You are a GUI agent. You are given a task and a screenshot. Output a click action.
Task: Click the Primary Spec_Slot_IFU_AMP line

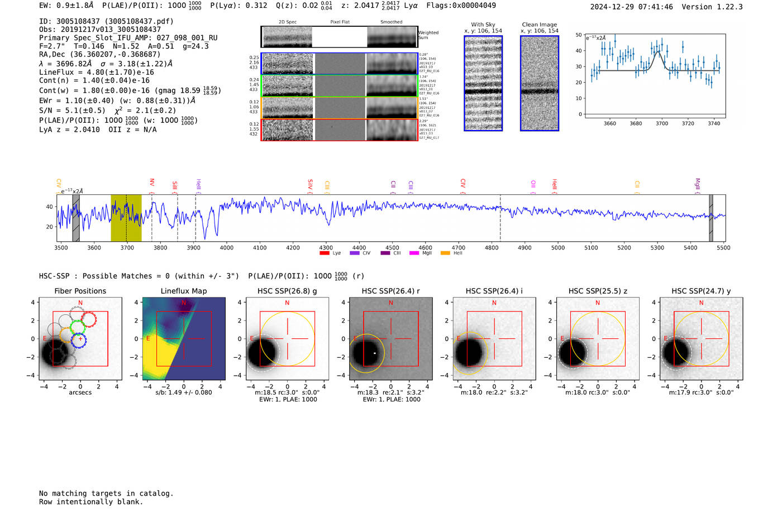pyautogui.click(x=128, y=38)
